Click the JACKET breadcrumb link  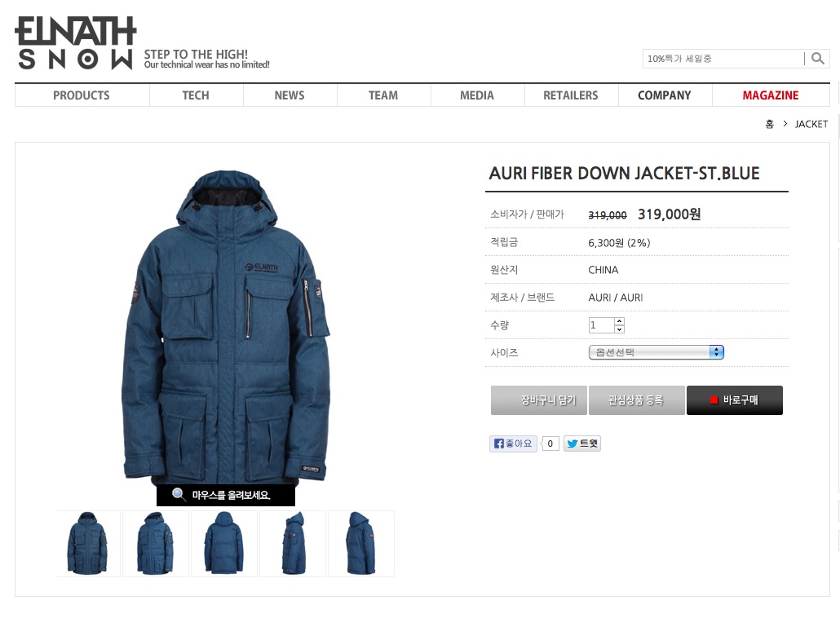[x=811, y=124]
